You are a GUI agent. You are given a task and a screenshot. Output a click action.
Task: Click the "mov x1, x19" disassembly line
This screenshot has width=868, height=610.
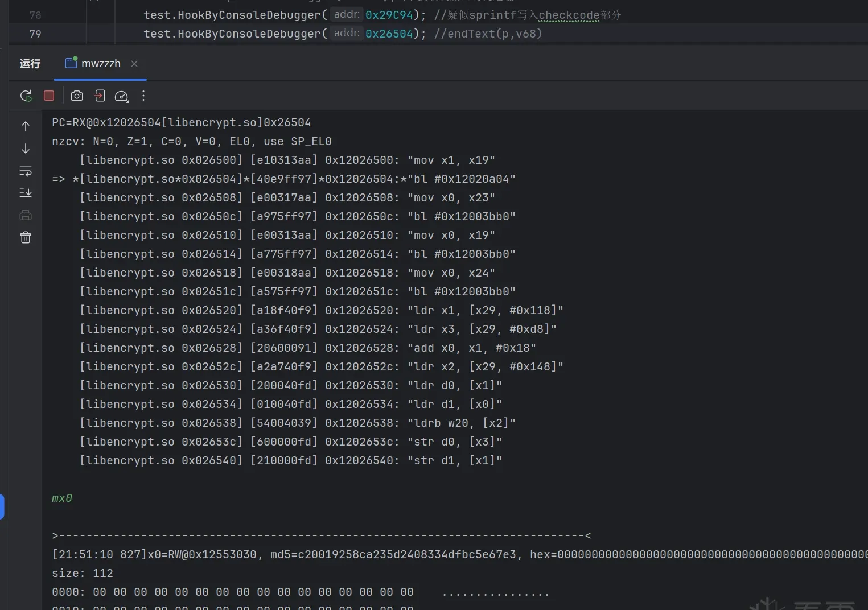287,160
